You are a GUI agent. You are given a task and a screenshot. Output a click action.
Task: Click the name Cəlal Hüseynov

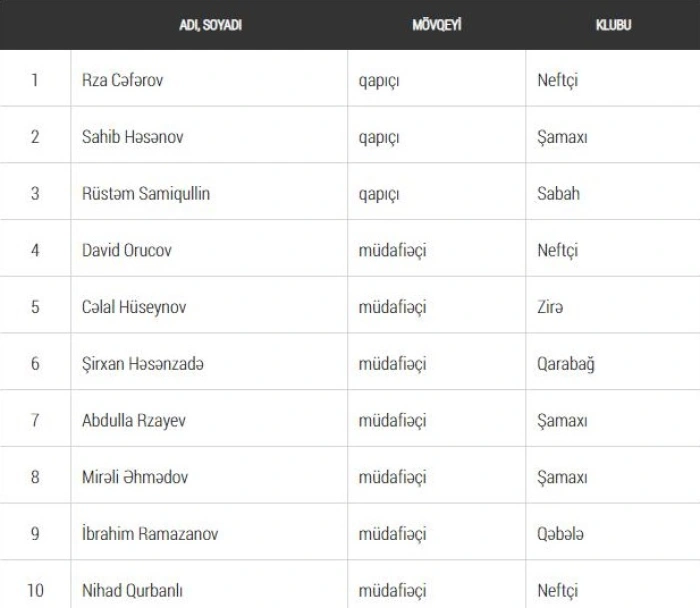pyautogui.click(x=134, y=307)
